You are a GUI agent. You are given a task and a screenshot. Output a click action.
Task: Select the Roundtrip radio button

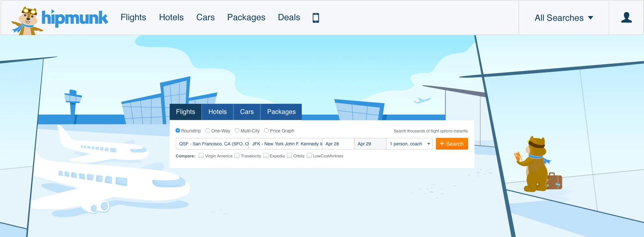click(178, 130)
